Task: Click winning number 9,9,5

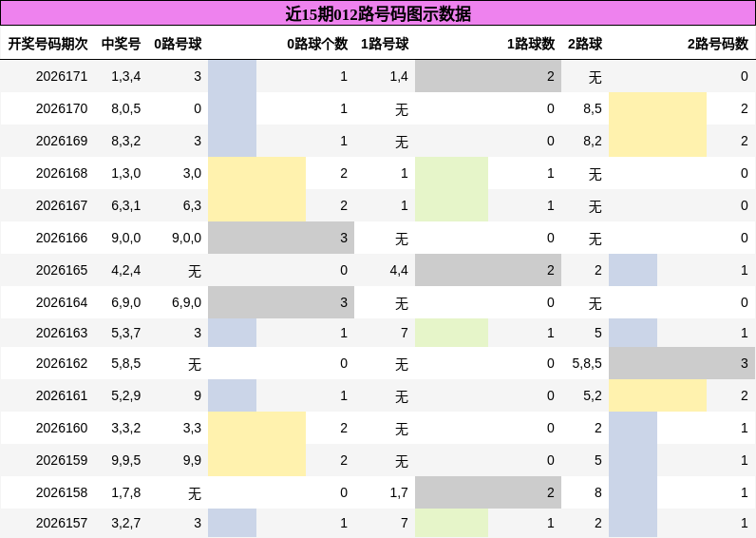Action: pos(125,460)
